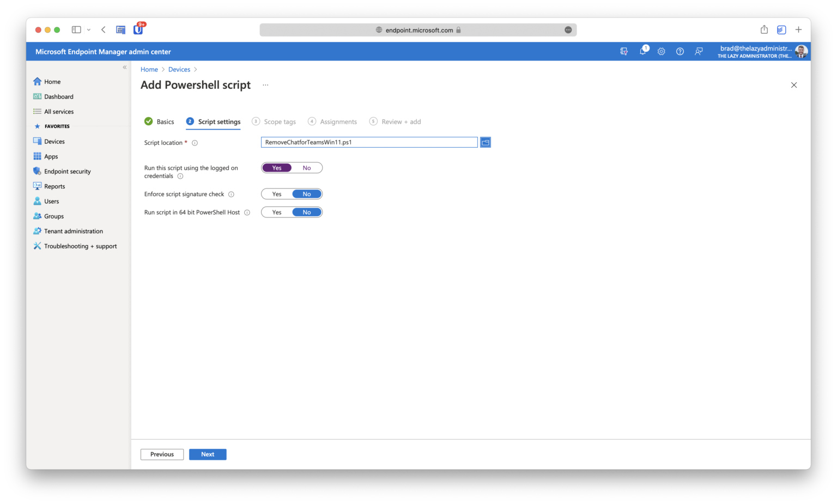This screenshot has width=837, height=504.
Task: Open Safari tab group dropdown arrow
Action: coord(89,30)
